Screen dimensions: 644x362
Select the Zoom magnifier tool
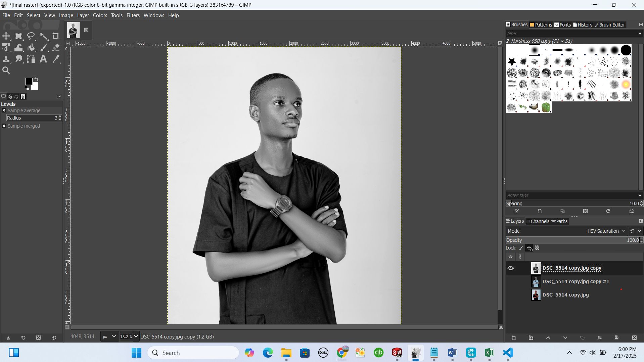[x=6, y=71]
